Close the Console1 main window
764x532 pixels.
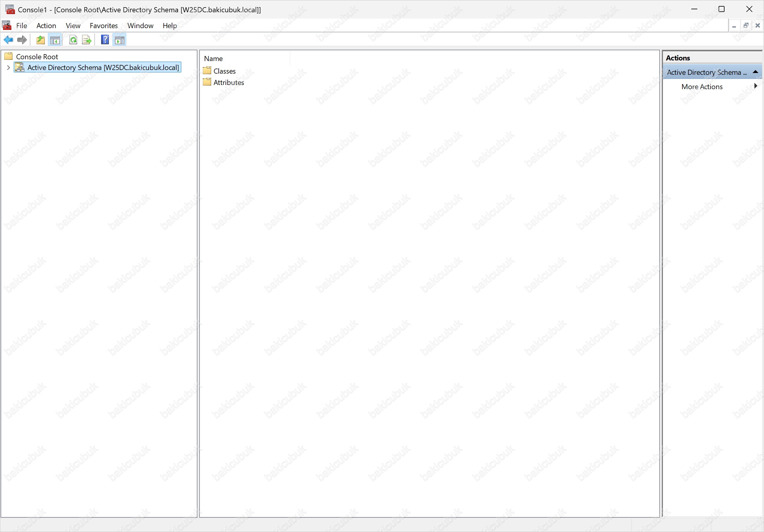[749, 9]
